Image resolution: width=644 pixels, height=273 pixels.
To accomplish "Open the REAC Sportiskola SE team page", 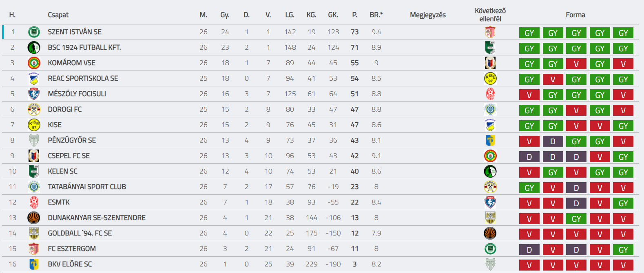I will click(83, 78).
